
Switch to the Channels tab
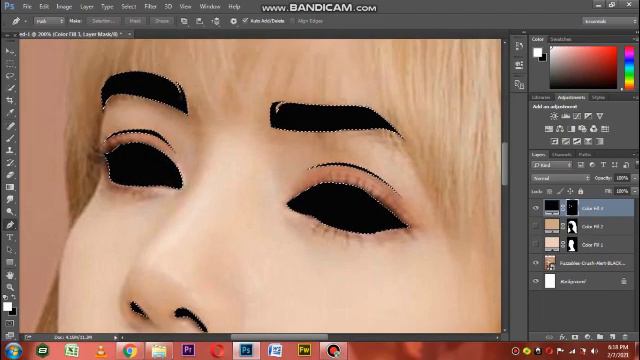562,155
